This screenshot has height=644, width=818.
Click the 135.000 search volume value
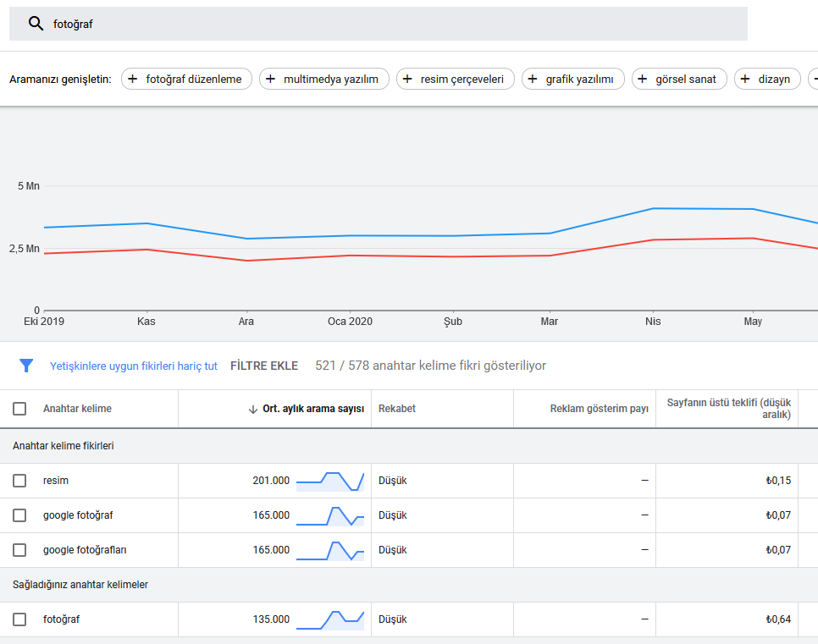271,619
